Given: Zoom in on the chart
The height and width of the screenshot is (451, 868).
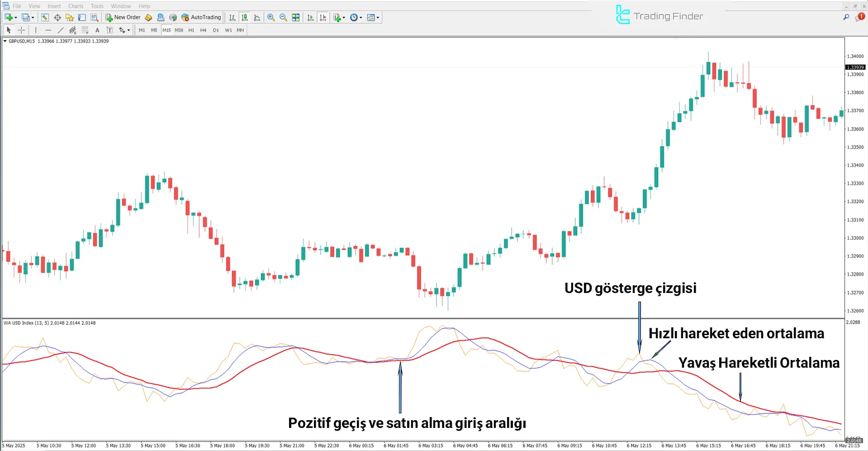Looking at the screenshot, I should click(x=271, y=17).
